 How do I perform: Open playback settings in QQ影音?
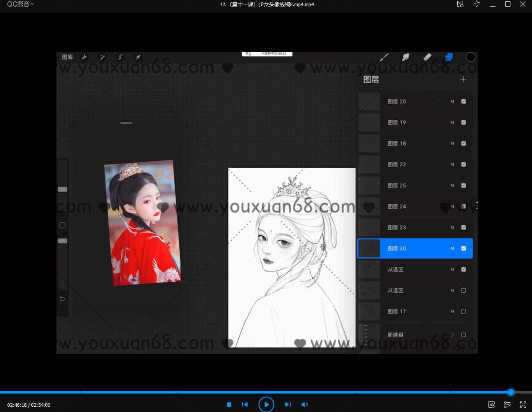pyautogui.click(x=507, y=405)
